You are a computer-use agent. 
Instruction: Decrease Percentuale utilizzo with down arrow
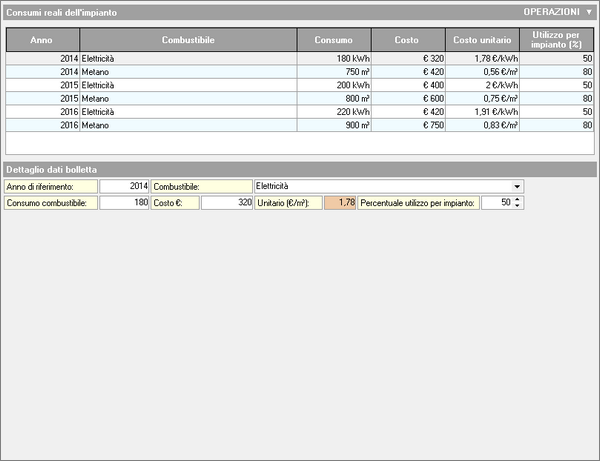click(x=517, y=206)
